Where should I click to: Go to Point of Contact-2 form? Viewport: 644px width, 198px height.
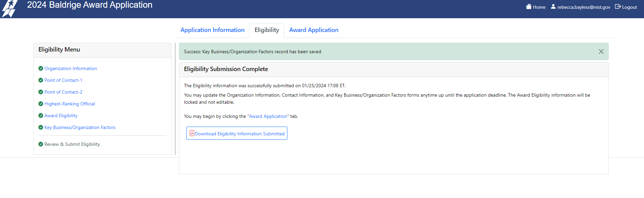click(63, 92)
